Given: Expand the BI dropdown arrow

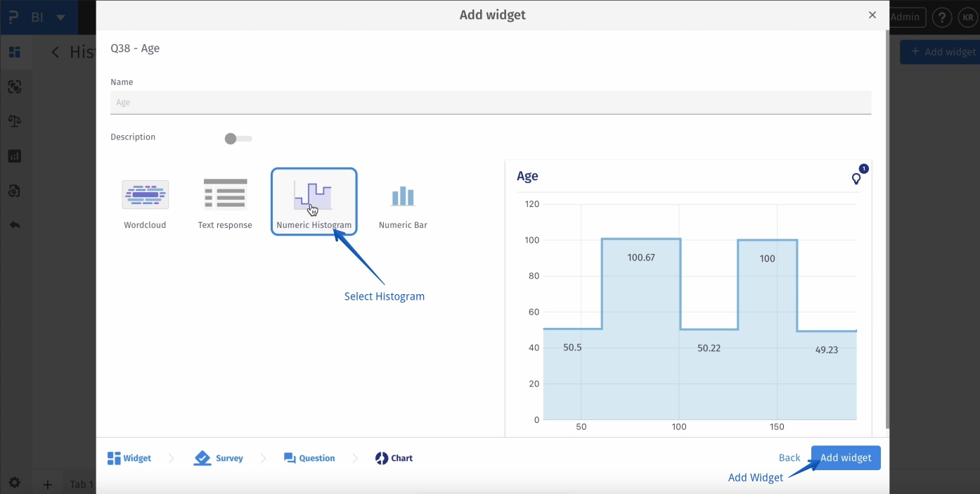Looking at the screenshot, I should coord(61,18).
